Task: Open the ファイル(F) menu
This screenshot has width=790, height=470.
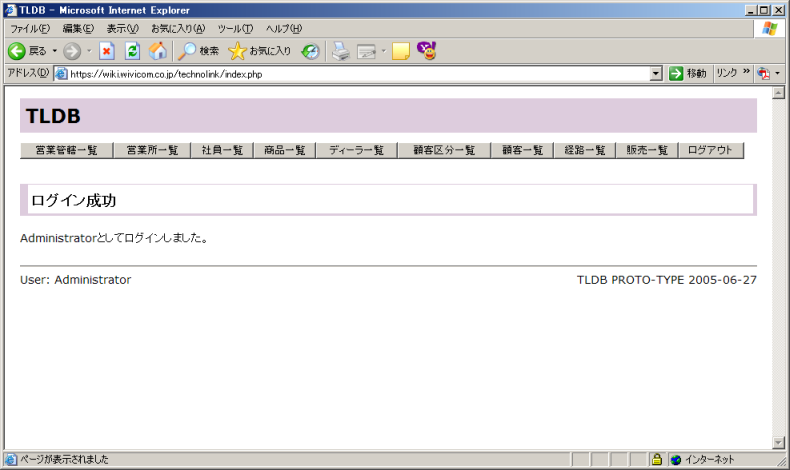Action: click(x=29, y=29)
